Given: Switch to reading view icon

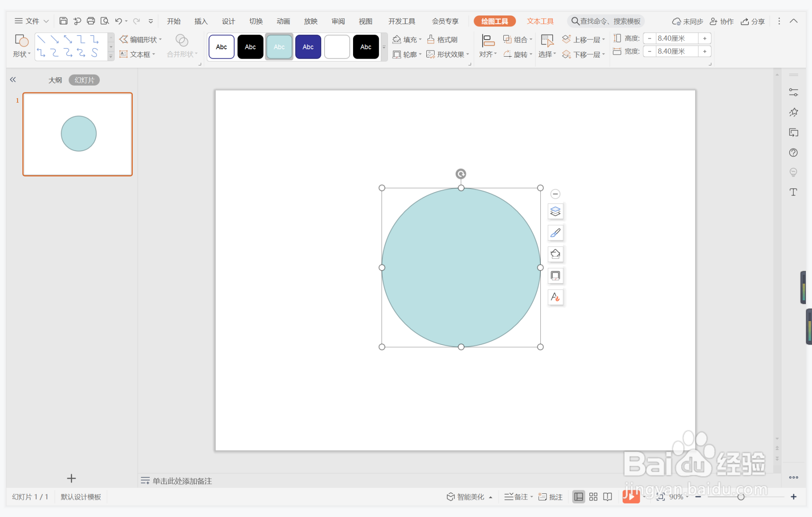Looking at the screenshot, I should (607, 497).
